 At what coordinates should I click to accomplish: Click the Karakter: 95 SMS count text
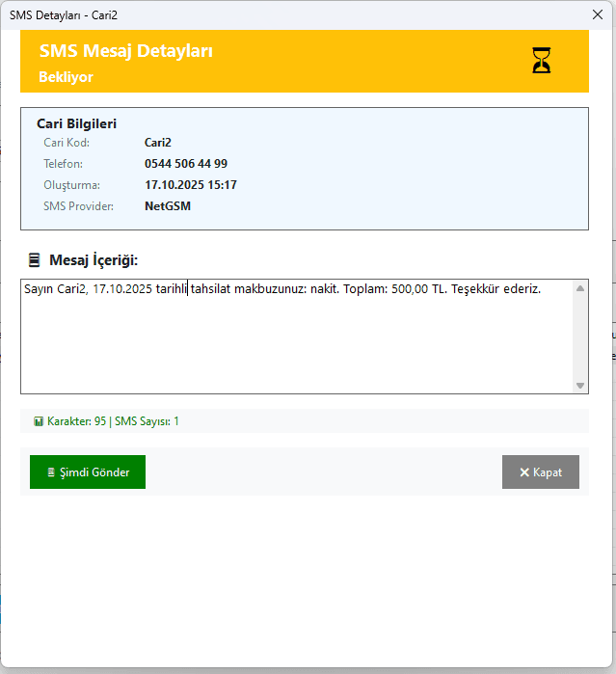pyautogui.click(x=113, y=421)
